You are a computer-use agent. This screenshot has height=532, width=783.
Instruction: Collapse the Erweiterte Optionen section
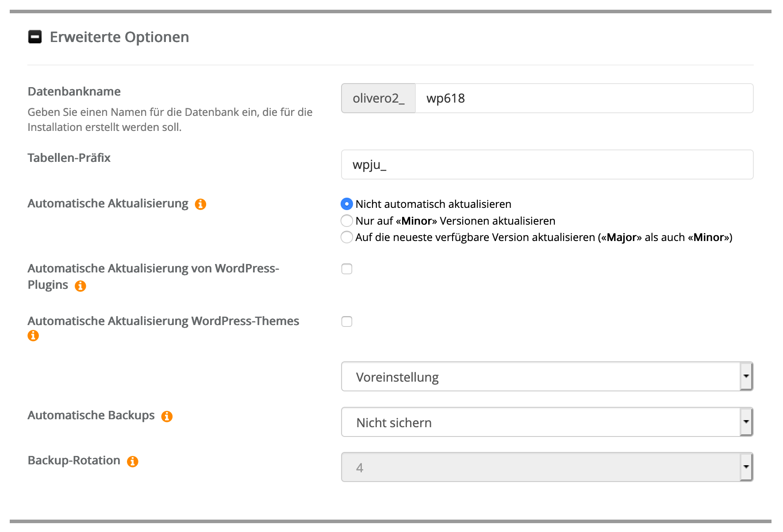35,37
